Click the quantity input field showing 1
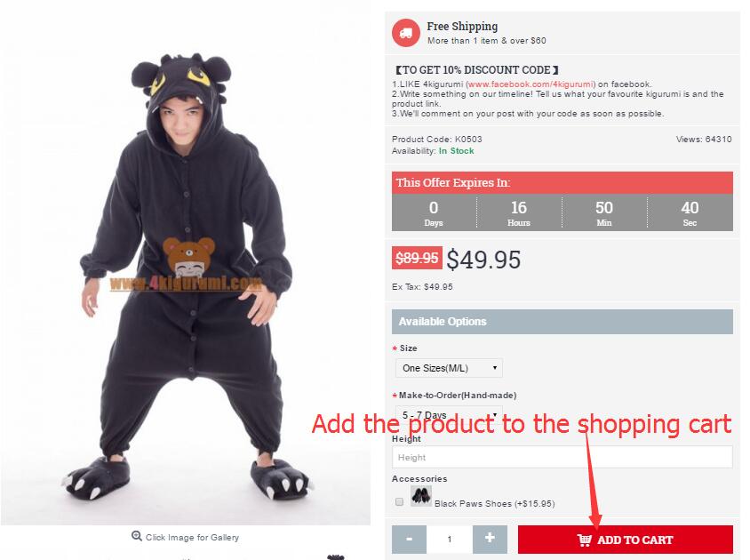This screenshot has height=560, width=750. pyautogui.click(x=450, y=539)
